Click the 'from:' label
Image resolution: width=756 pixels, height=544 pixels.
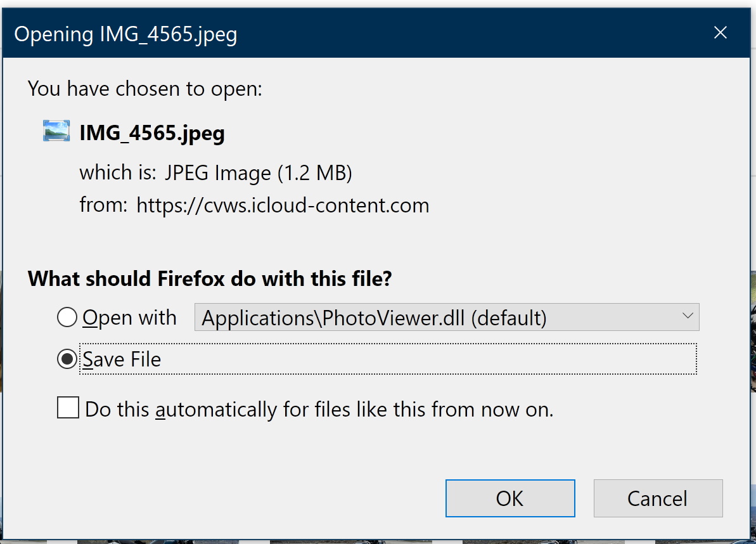pos(103,205)
